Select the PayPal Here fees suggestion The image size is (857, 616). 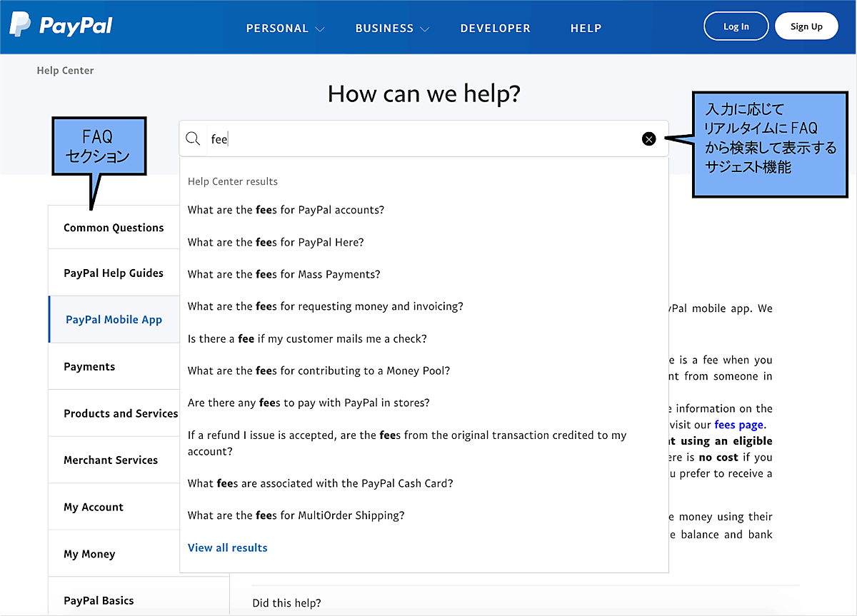pyautogui.click(x=276, y=242)
